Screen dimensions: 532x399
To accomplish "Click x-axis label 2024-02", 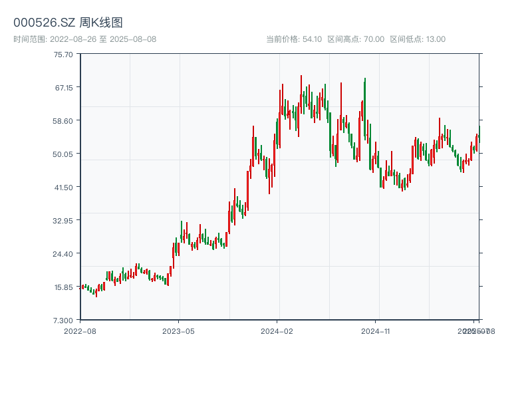I will pos(277,331).
